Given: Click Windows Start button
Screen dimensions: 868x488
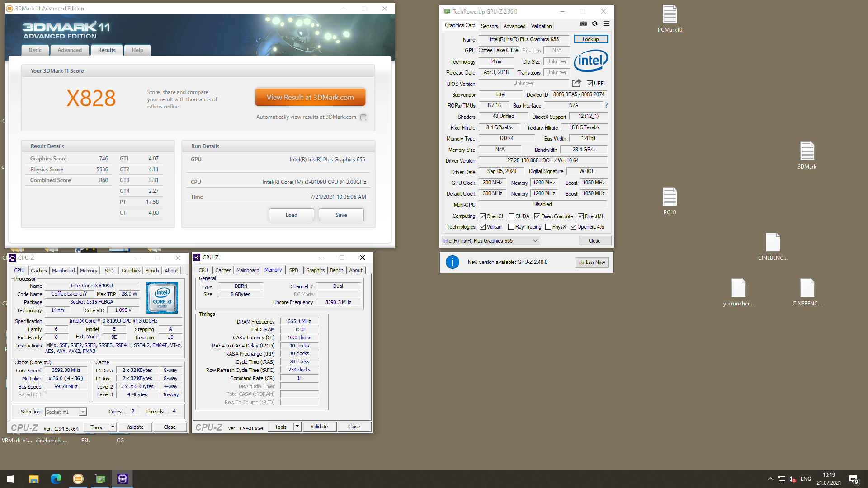Looking at the screenshot, I should pos(11,479).
